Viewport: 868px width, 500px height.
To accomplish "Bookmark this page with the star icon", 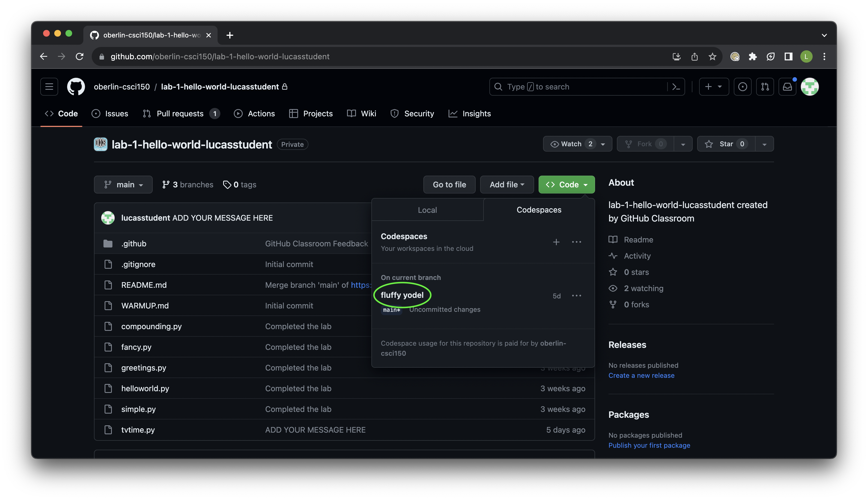I will (x=713, y=56).
